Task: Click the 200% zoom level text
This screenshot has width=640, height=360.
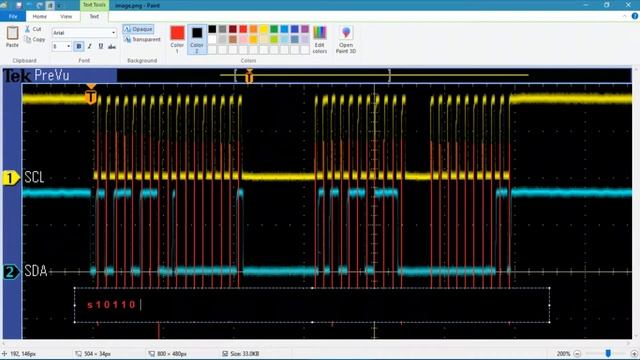Action: click(x=563, y=353)
